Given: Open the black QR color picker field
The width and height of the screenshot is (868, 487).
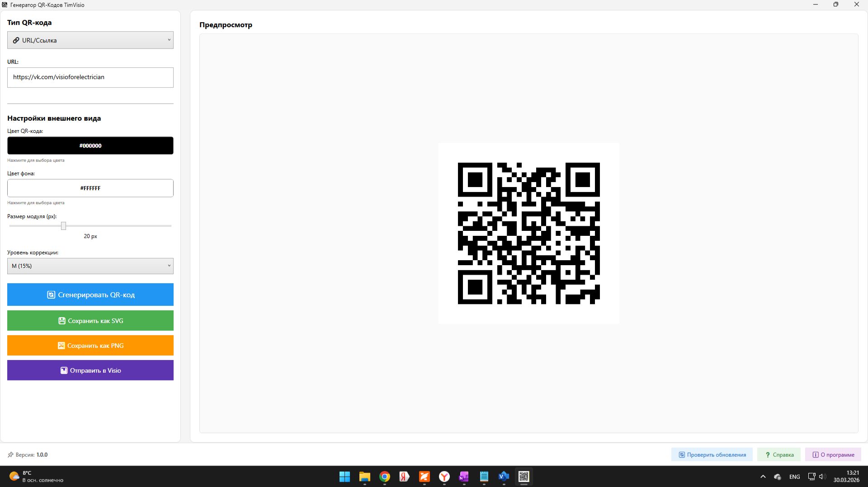Looking at the screenshot, I should tap(90, 145).
